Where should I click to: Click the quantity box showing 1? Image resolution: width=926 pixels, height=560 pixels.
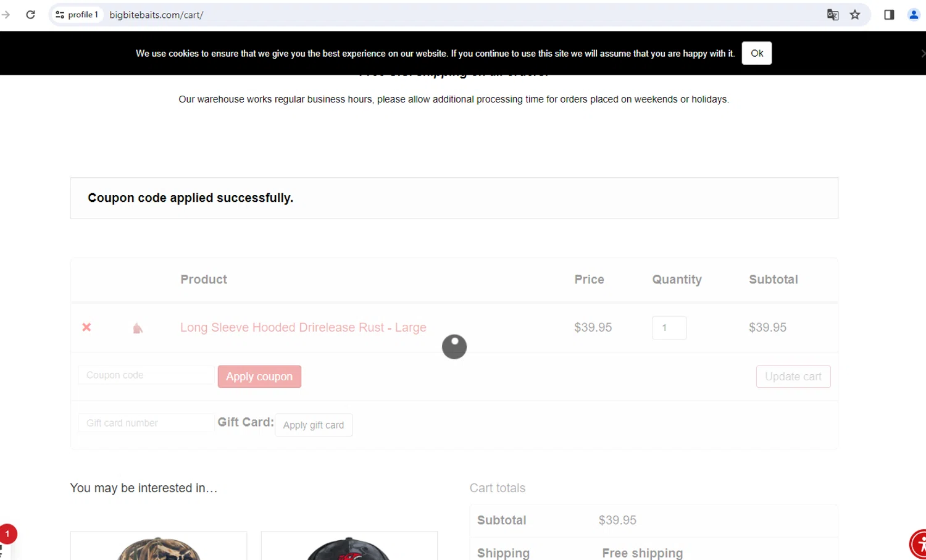point(669,328)
